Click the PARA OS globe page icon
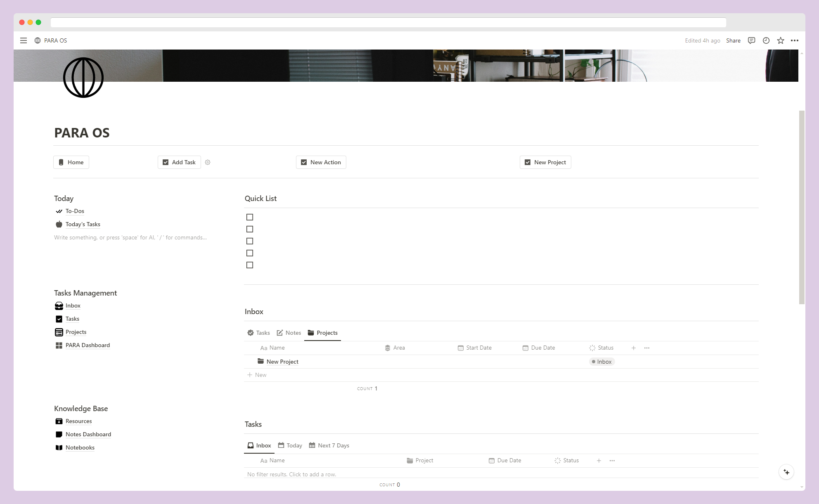Viewport: 819px width, 504px height. [x=83, y=78]
